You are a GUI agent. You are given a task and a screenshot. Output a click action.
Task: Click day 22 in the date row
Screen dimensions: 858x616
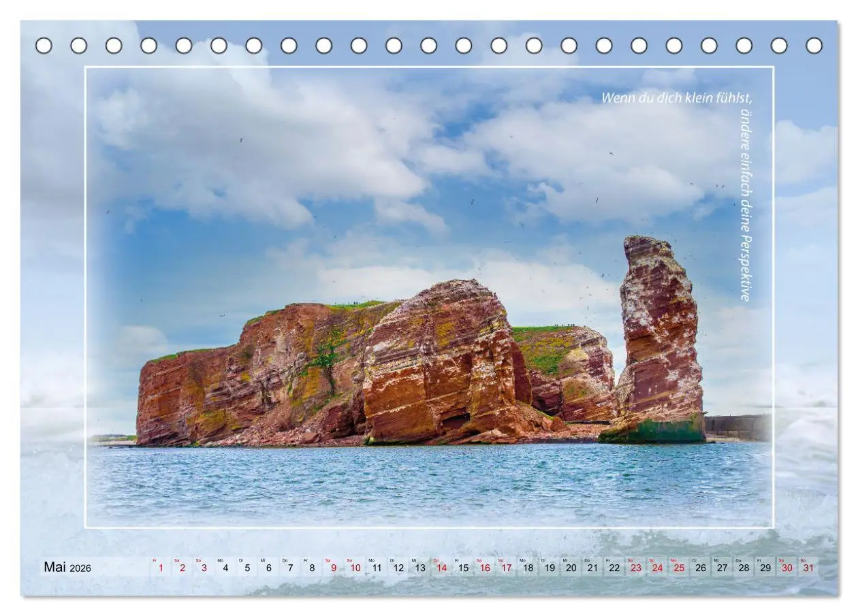pyautogui.click(x=614, y=567)
